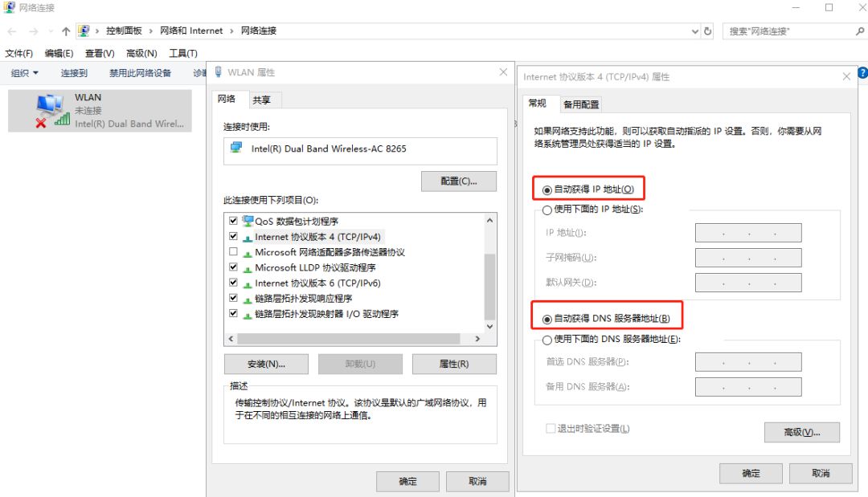This screenshot has height=497, width=868.
Task: Click the back navigation arrow
Action: coord(12,31)
